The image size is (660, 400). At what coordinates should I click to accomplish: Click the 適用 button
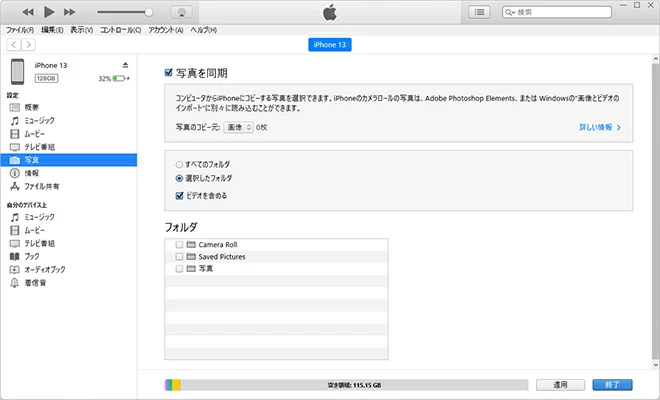[x=560, y=385]
